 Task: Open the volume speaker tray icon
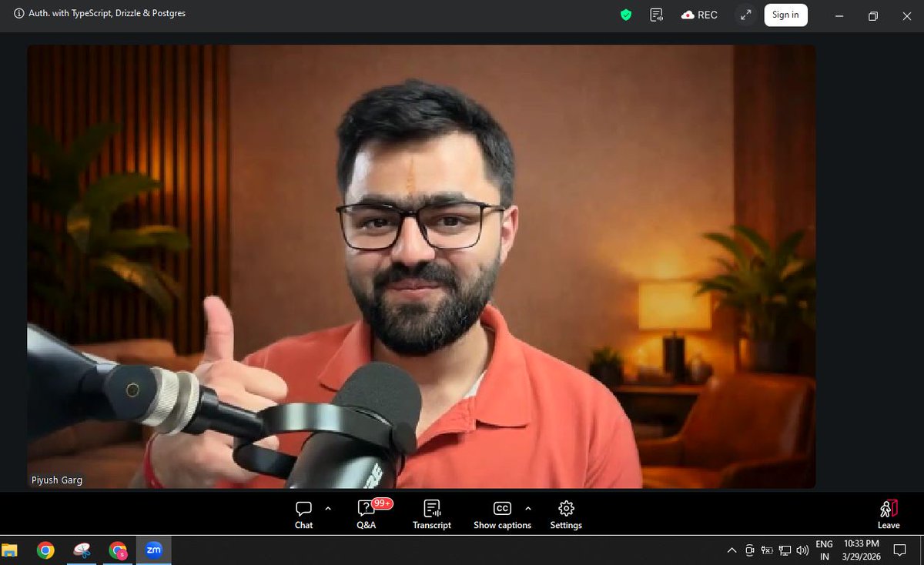(802, 550)
